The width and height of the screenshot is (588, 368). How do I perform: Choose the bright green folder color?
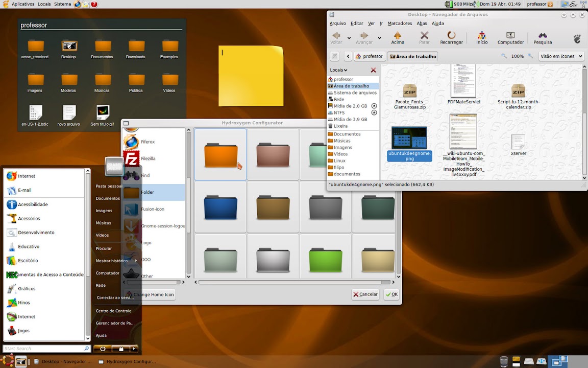326,259
